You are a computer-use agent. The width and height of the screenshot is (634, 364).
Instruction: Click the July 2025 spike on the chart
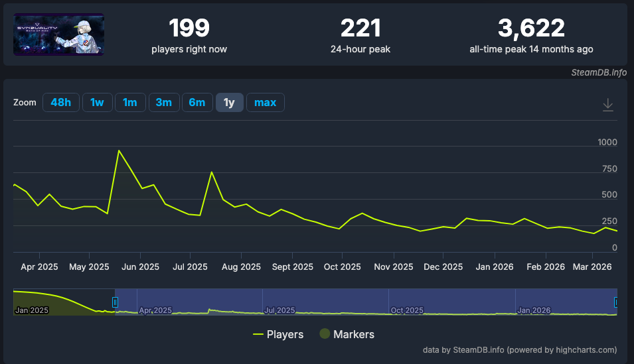pyautogui.click(x=211, y=172)
